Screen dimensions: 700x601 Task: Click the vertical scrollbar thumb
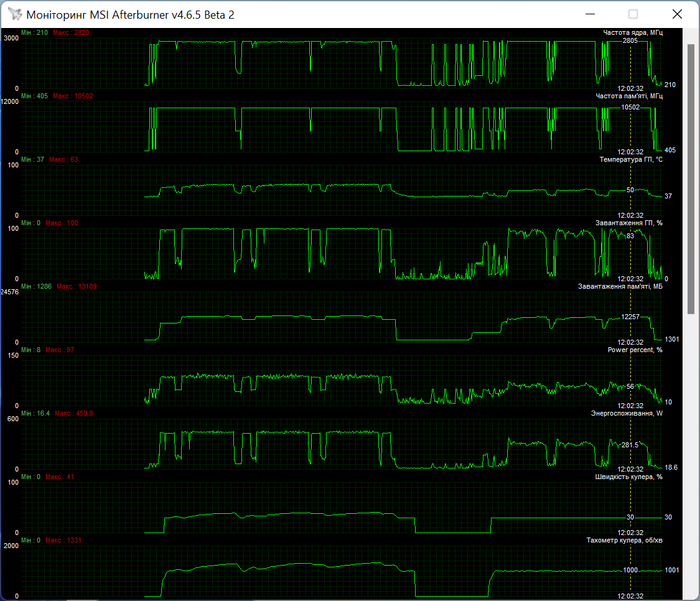pyautogui.click(x=691, y=179)
